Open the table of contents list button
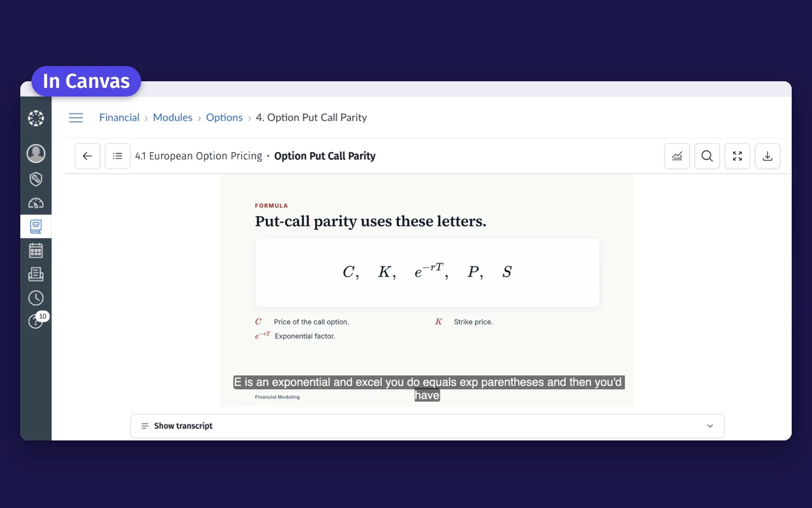Screen dimensions: 812x508 point(117,156)
